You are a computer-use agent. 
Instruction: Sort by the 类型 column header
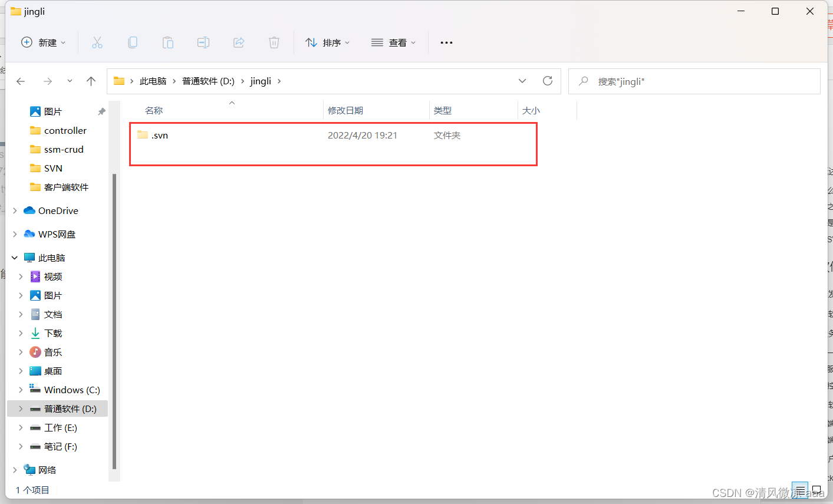[x=443, y=110]
